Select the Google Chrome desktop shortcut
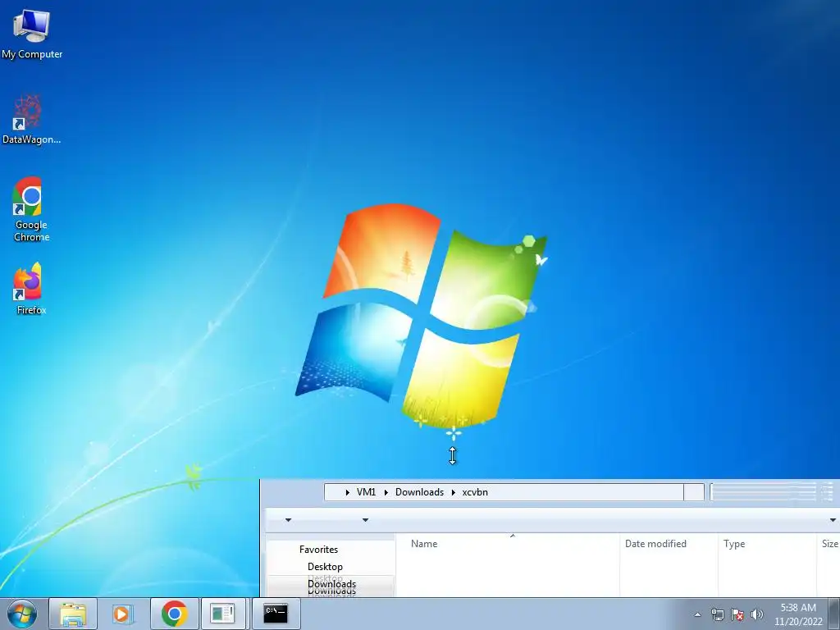 (x=31, y=209)
